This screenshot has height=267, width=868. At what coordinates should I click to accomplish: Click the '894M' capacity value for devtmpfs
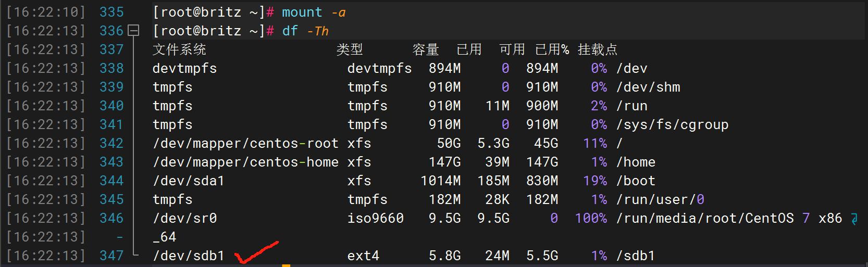445,68
